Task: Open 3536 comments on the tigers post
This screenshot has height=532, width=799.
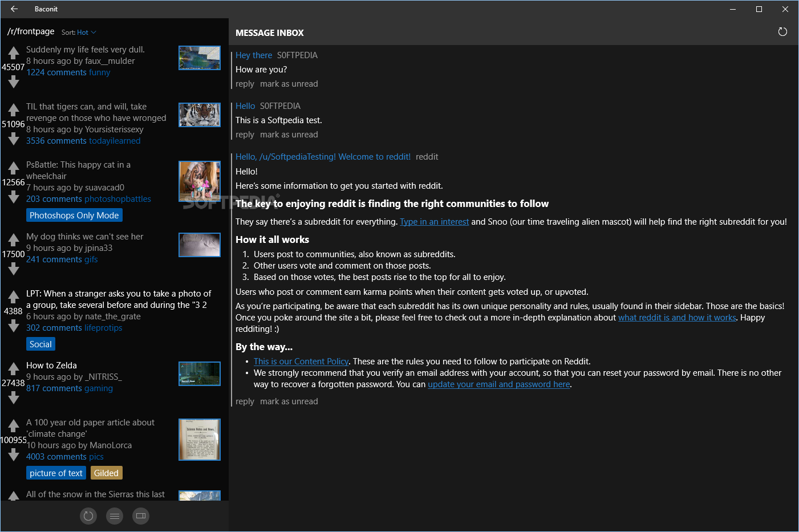Action: click(x=56, y=141)
